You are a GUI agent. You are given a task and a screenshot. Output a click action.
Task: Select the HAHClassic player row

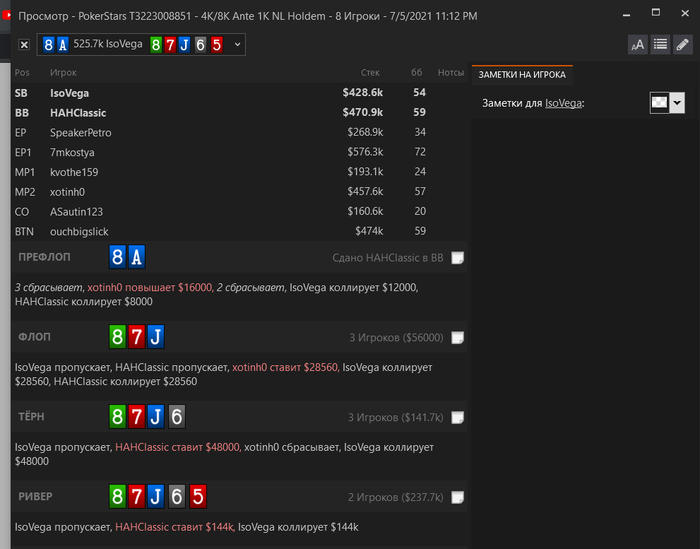tap(240, 112)
